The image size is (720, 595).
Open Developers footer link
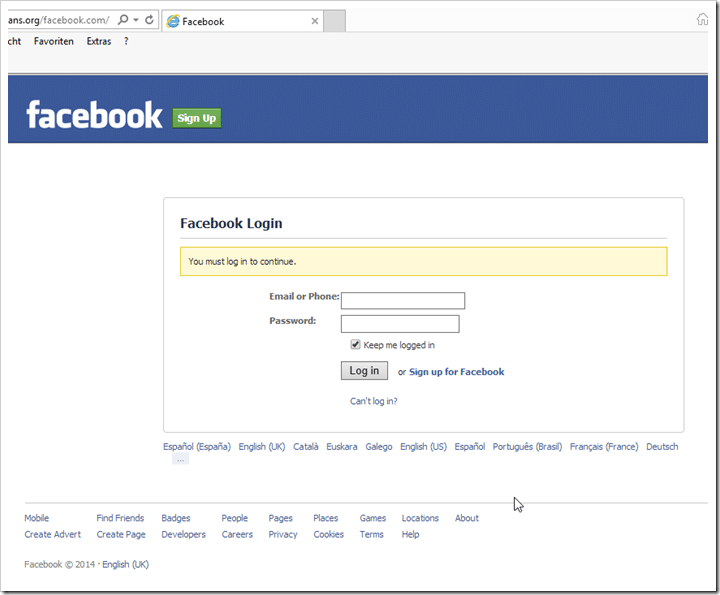pos(184,534)
